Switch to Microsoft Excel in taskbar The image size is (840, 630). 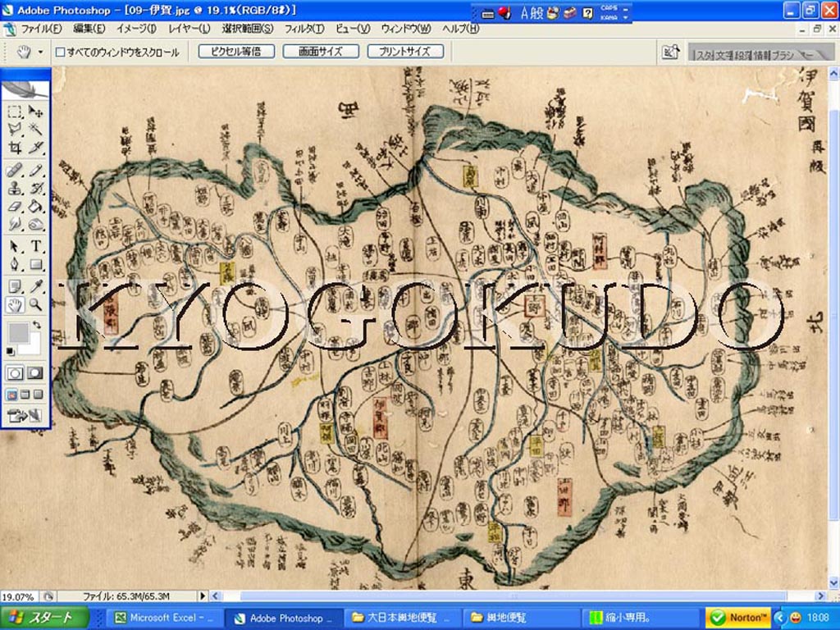click(163, 618)
